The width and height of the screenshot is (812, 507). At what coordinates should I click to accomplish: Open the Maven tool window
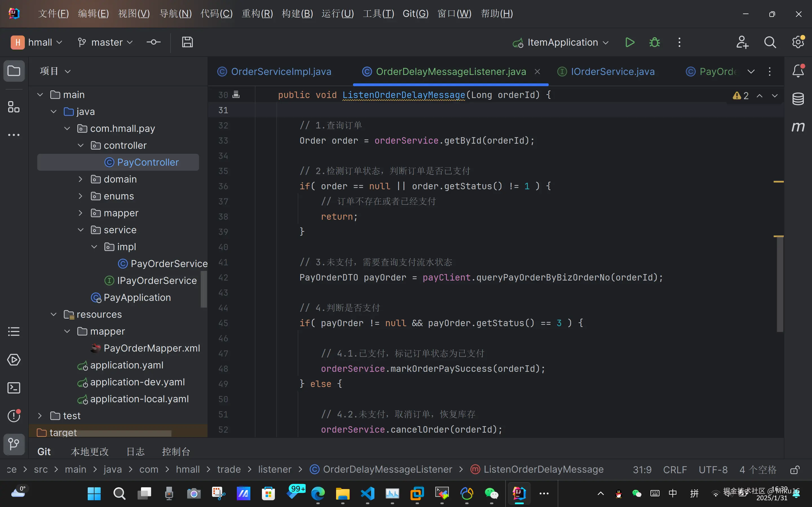(x=798, y=127)
